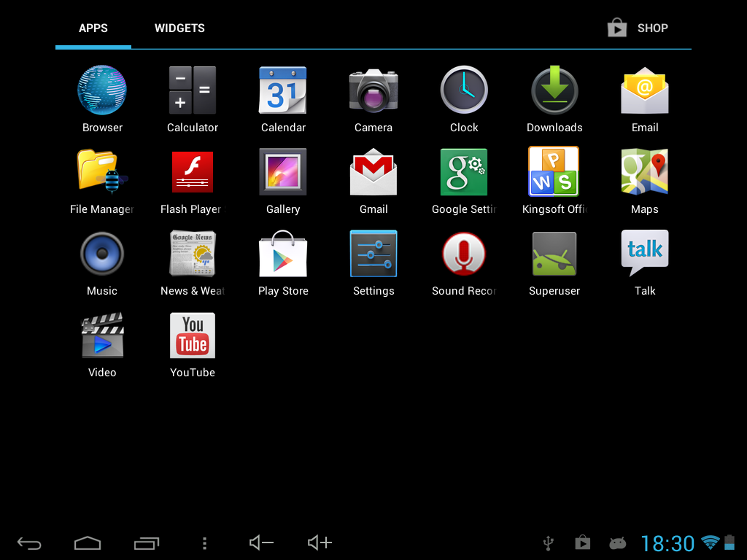This screenshot has height=560, width=747.
Task: Tap the Android debugging notification icon
Action: click(x=617, y=542)
